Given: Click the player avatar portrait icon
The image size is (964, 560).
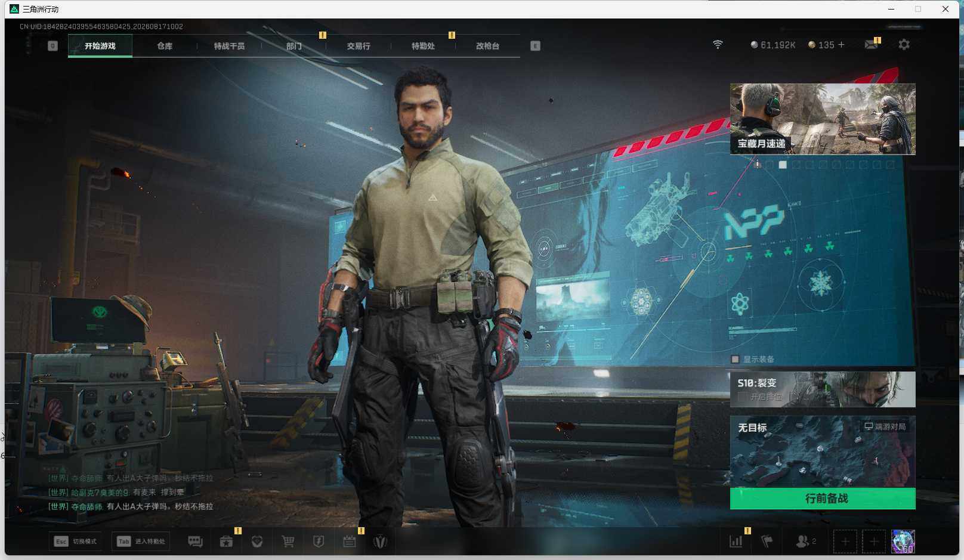Looking at the screenshot, I should pos(903,542).
